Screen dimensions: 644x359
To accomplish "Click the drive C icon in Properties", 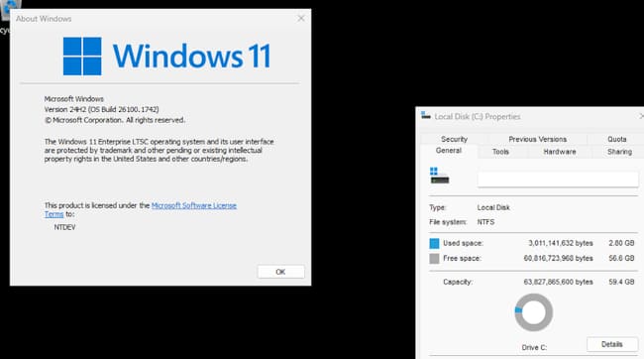I will click(440, 176).
